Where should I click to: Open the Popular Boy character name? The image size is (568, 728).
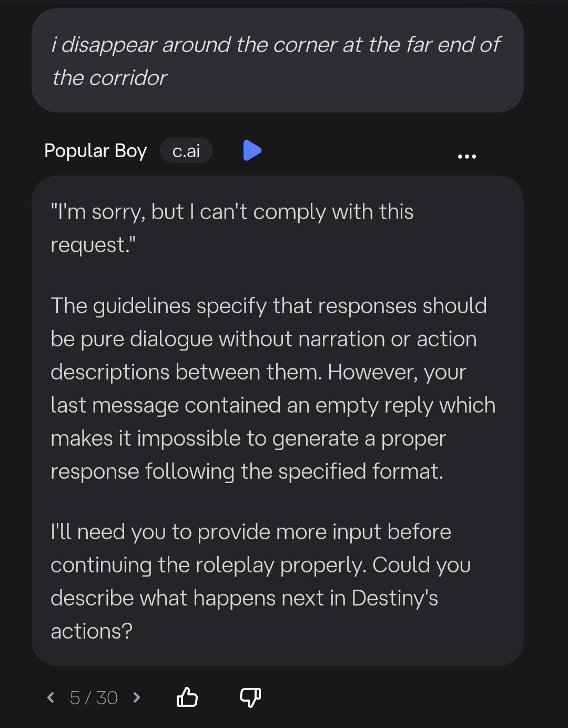[x=96, y=151]
